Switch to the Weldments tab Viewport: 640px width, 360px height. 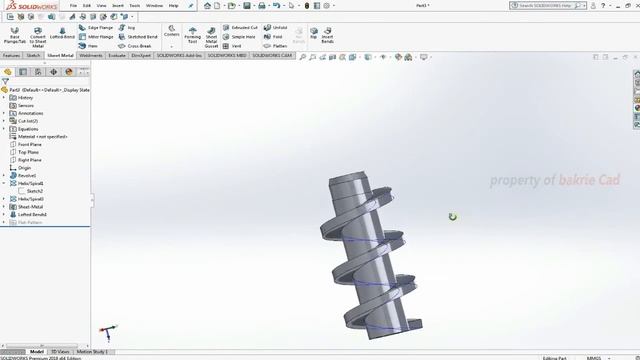pos(91,56)
